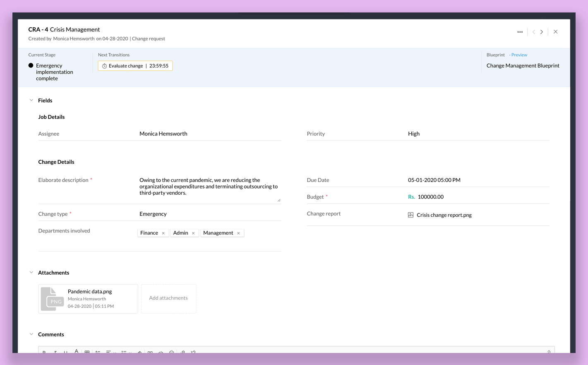Open Crisis change report.png file
The height and width of the screenshot is (365, 588).
(444, 215)
